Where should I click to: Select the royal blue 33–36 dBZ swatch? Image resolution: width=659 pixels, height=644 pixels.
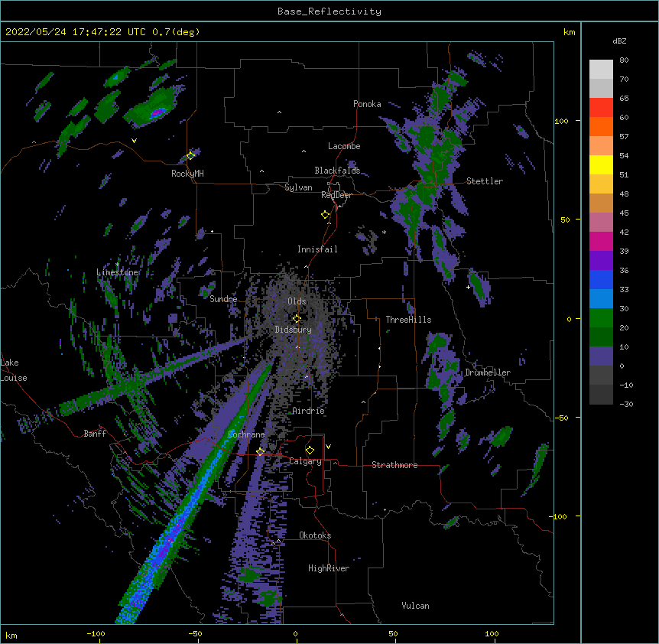click(x=601, y=279)
